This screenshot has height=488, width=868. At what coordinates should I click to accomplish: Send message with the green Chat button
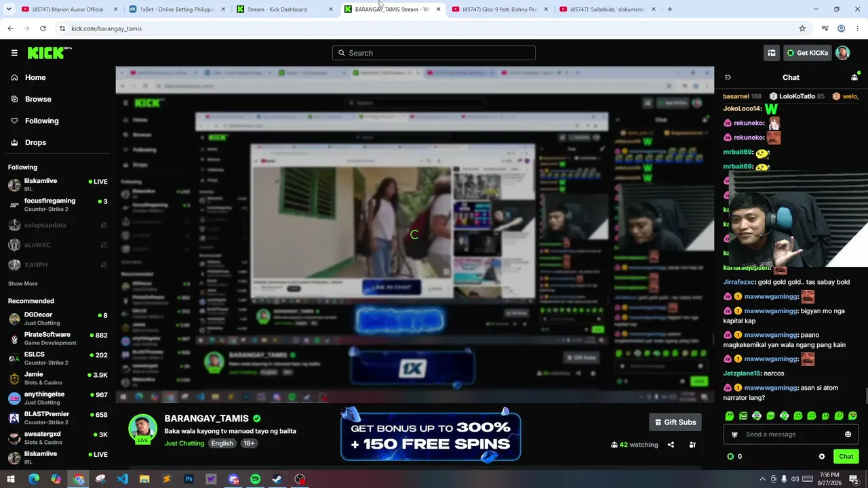[x=846, y=457]
